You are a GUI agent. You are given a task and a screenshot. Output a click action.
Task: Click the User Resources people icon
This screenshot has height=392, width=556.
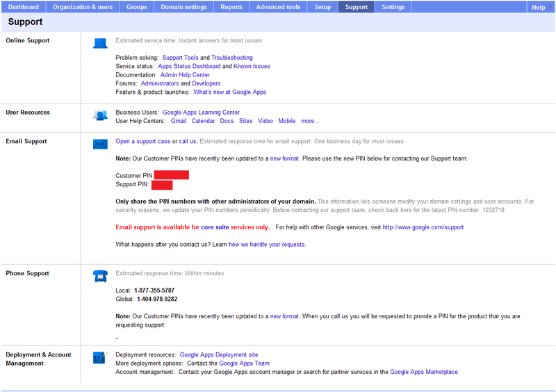coord(100,115)
